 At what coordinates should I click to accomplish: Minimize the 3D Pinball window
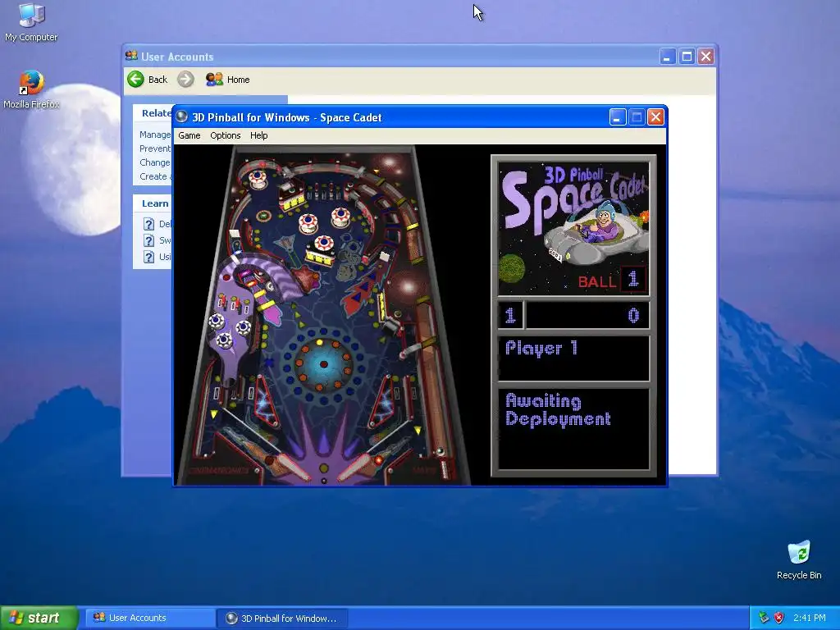point(618,116)
